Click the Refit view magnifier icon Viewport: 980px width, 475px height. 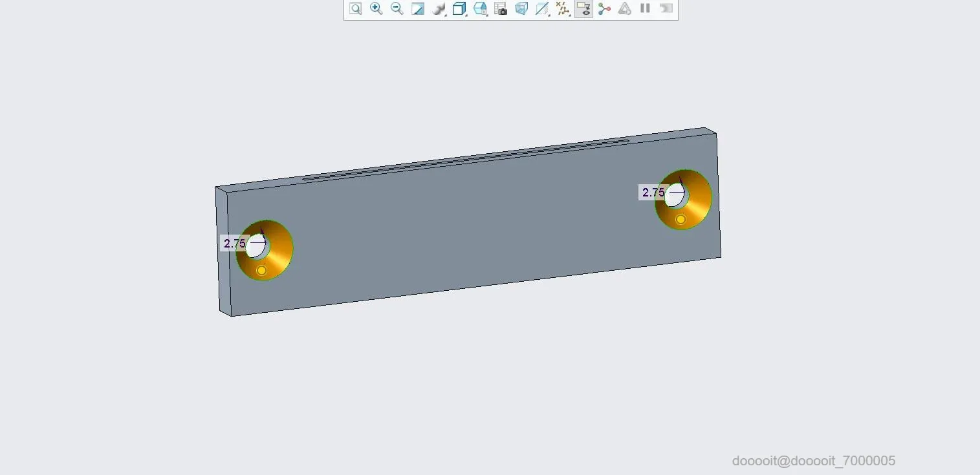tap(355, 8)
